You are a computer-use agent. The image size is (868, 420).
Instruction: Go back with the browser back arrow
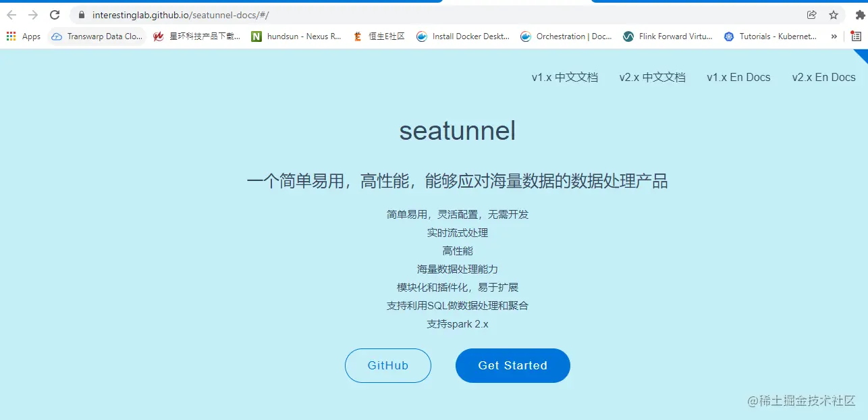click(x=11, y=15)
